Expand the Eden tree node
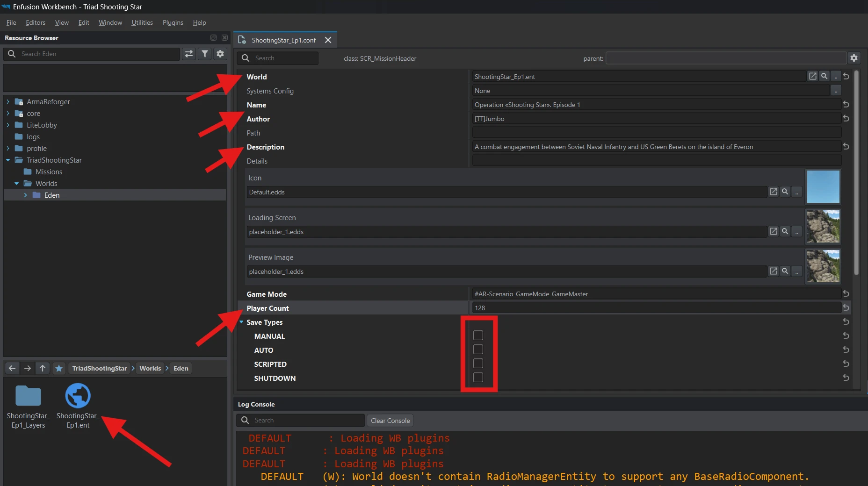The height and width of the screenshot is (486, 868). [x=25, y=195]
